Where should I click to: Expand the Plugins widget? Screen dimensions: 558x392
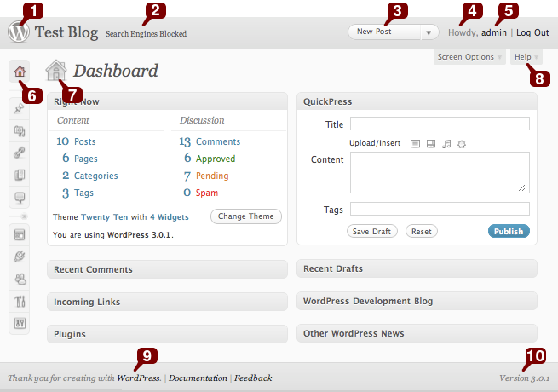coord(167,334)
